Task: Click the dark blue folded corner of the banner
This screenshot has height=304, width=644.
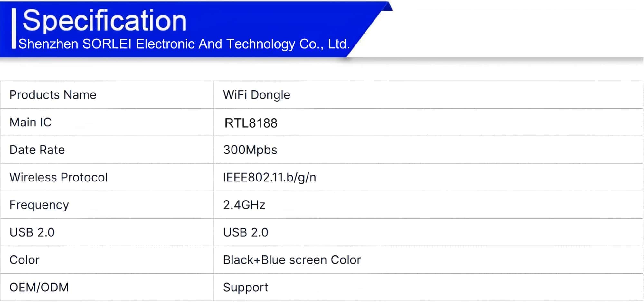Action: 388,6
